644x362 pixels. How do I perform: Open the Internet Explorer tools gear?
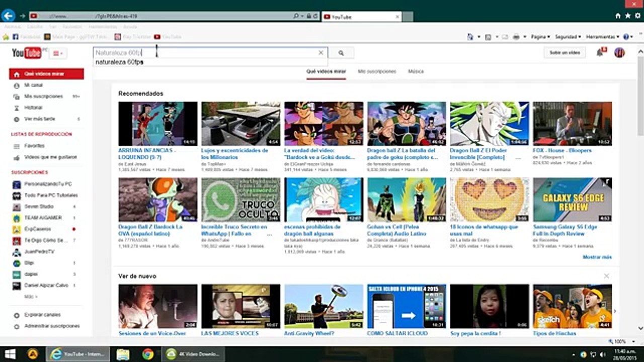[637, 16]
